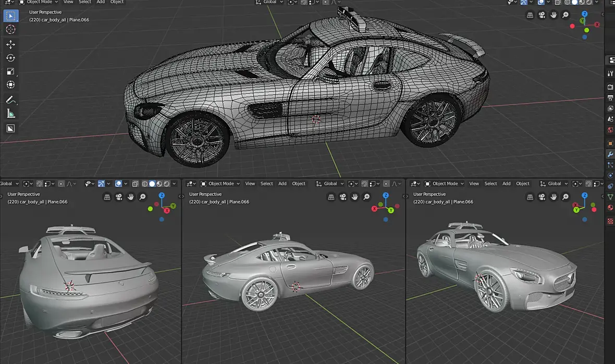Toggle proportional editing in bottom-middle viewport header
The width and height of the screenshot is (615, 364).
coord(386,183)
